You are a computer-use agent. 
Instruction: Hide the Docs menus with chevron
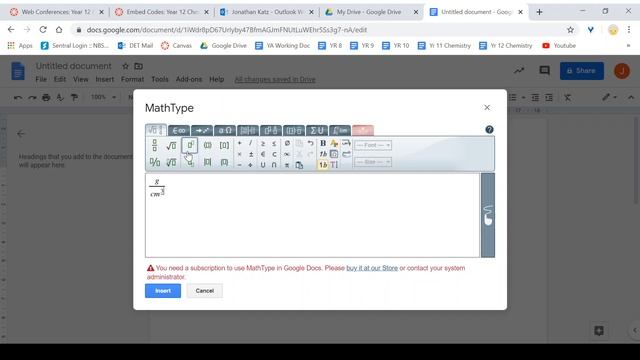(x=631, y=97)
